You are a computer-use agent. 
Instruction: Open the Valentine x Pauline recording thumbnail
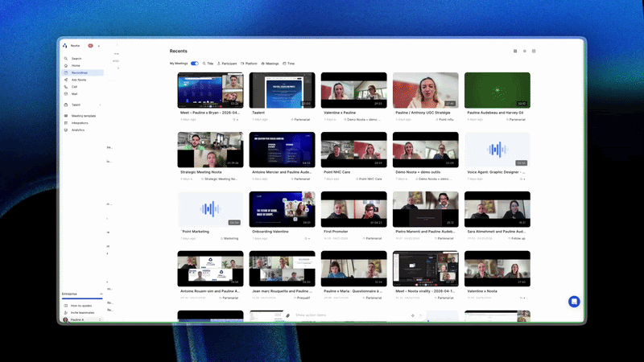pyautogui.click(x=353, y=90)
